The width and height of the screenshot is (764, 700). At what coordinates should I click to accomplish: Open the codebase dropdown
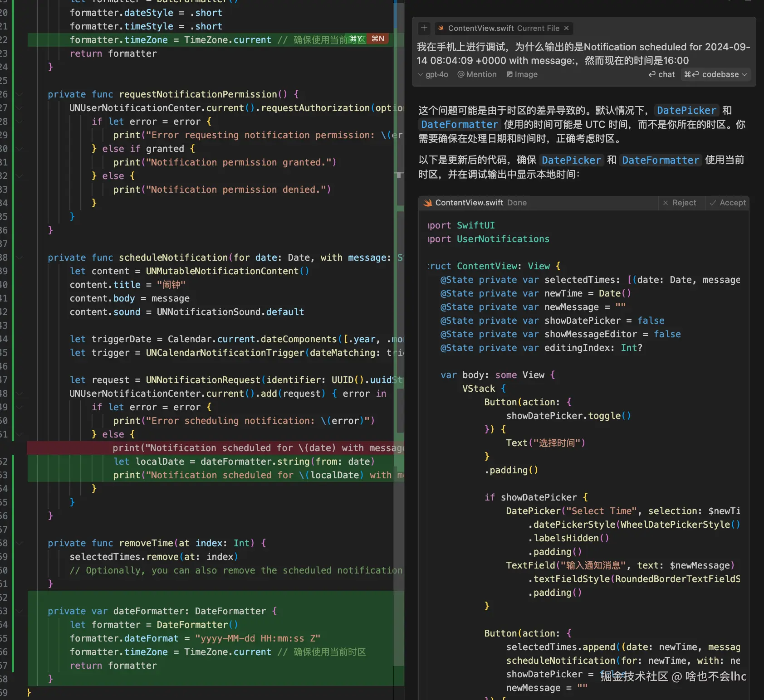point(715,74)
